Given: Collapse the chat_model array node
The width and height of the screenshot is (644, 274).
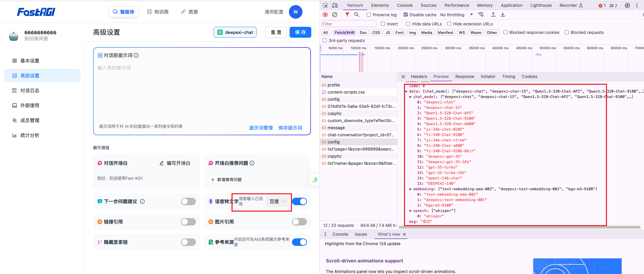Looking at the screenshot, I should point(410,97).
